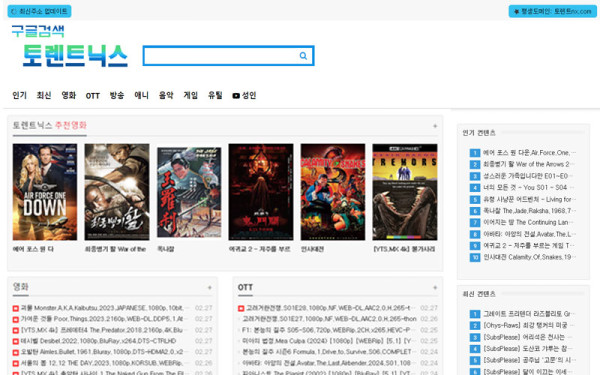The image size is (600, 375).
Task: Expand the 영화 list with plus icon
Action: point(210,287)
